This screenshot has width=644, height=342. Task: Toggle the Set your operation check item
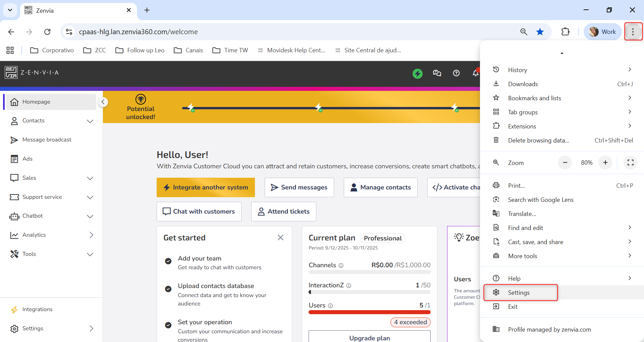(x=168, y=325)
